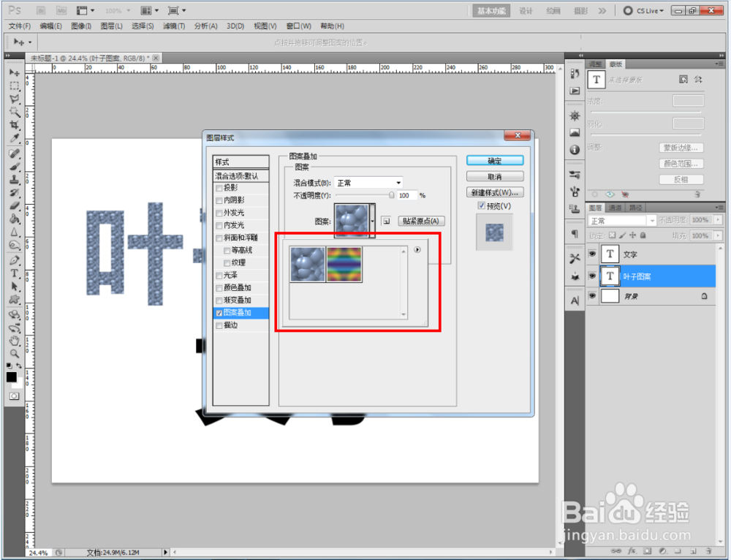
Task: Select the Path Selection arrow tool
Action: pyautogui.click(x=15, y=287)
